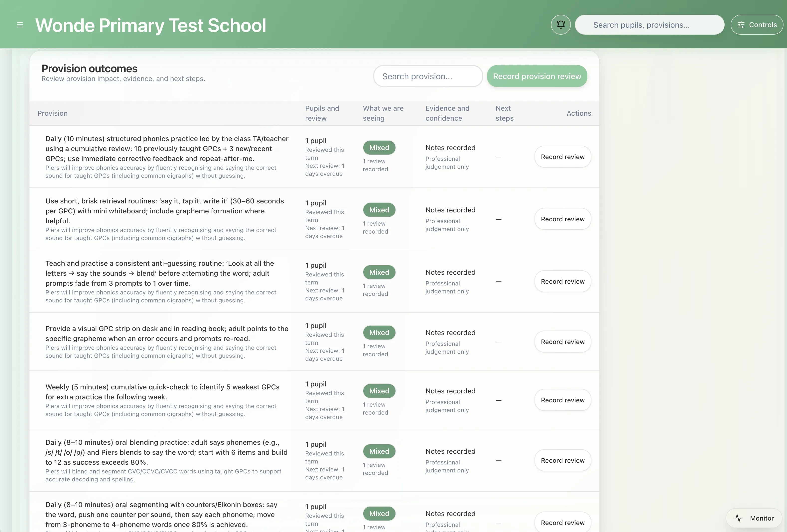Record review for oral segmenting with counters
Viewport: 787px width, 532px height.
click(562, 523)
